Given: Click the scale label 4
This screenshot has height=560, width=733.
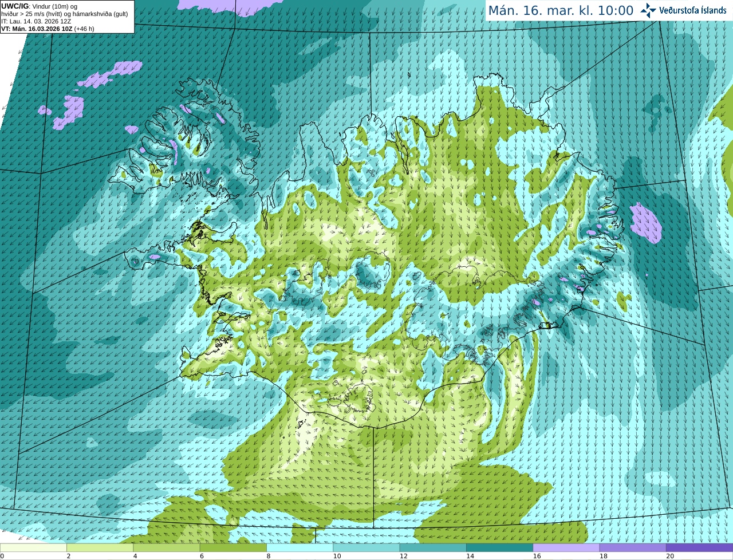Looking at the screenshot, I should point(135,556).
